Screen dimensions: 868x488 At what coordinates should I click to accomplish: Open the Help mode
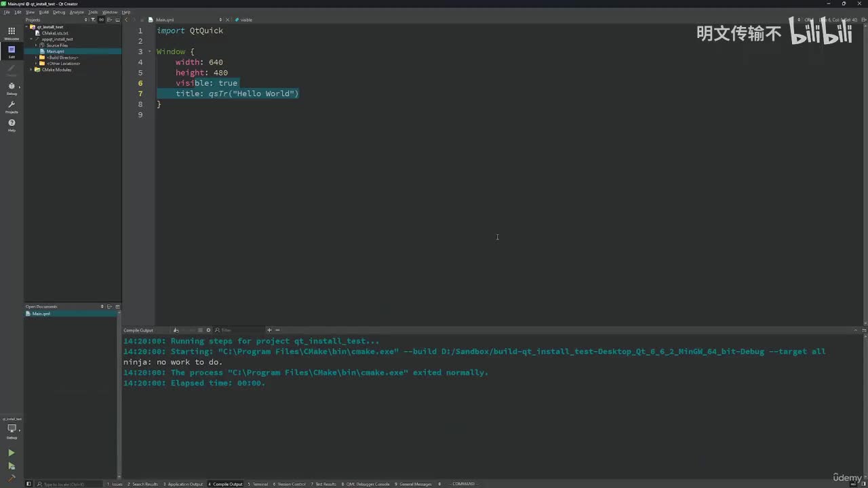(x=12, y=125)
